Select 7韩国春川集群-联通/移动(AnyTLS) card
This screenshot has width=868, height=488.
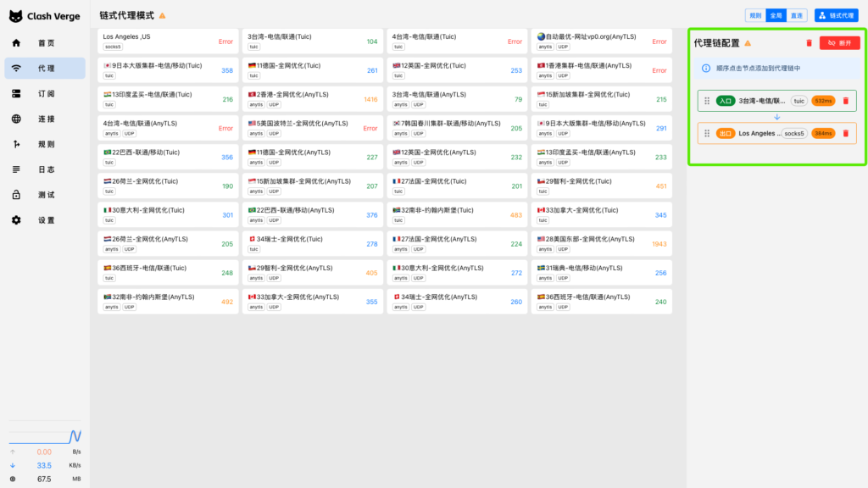pyautogui.click(x=457, y=128)
